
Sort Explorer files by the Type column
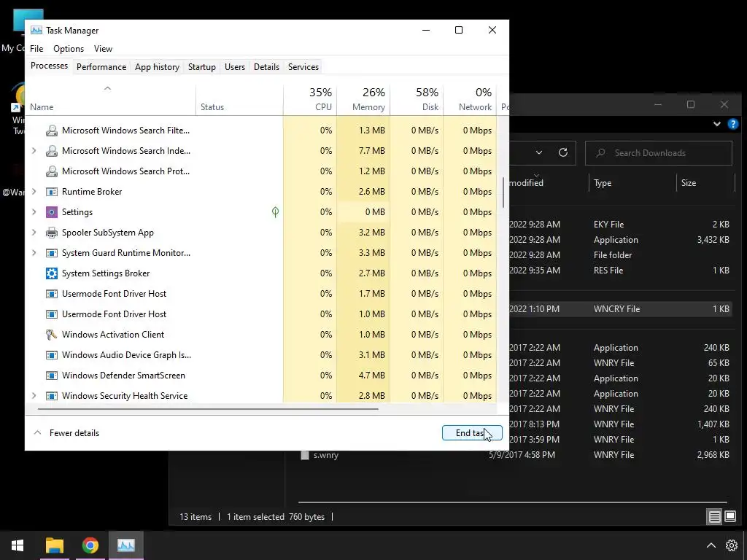click(x=632, y=183)
